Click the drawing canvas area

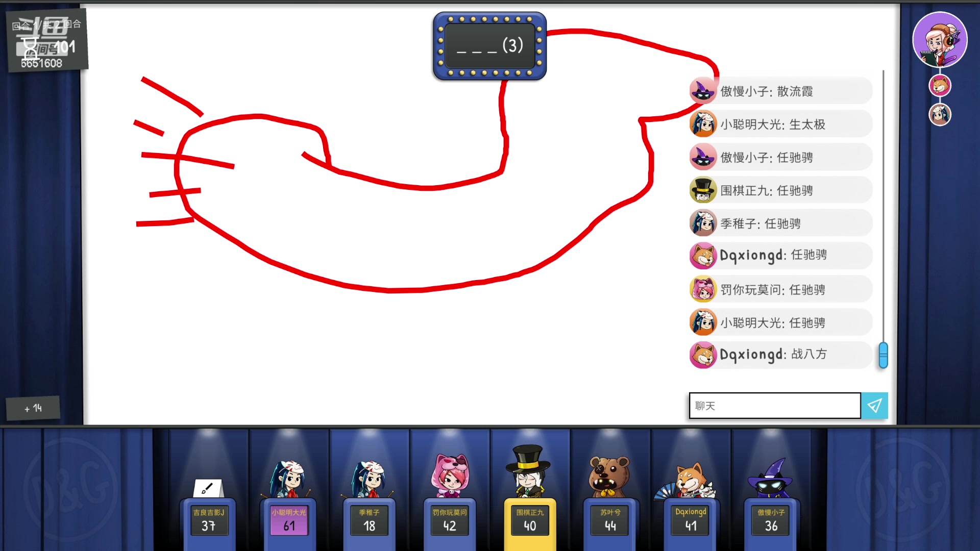click(x=384, y=215)
